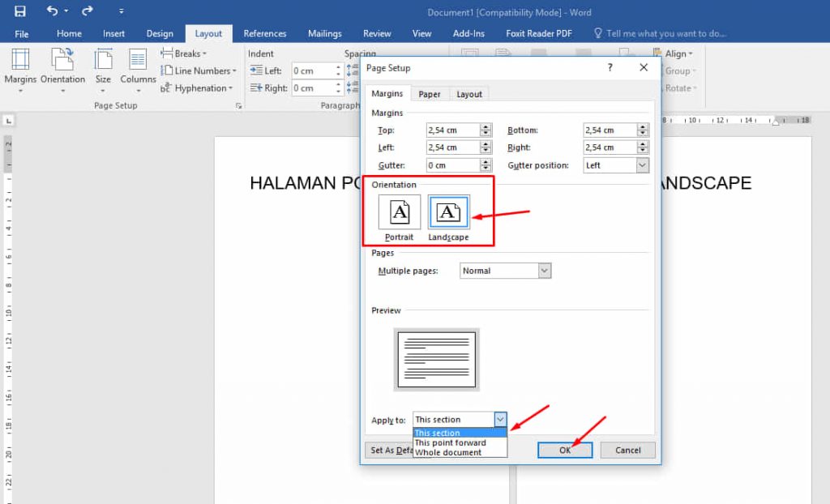Open the Hyphenation icon
830x504 pixels.
point(195,88)
